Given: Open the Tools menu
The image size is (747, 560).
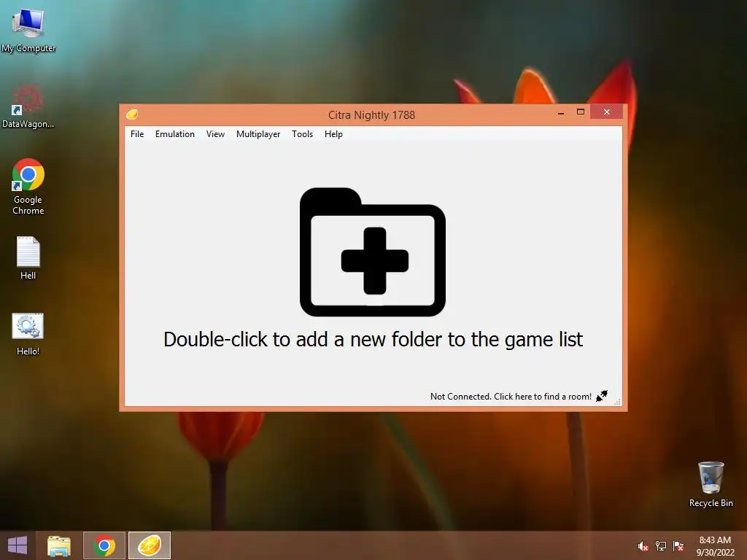Looking at the screenshot, I should pyautogui.click(x=302, y=134).
